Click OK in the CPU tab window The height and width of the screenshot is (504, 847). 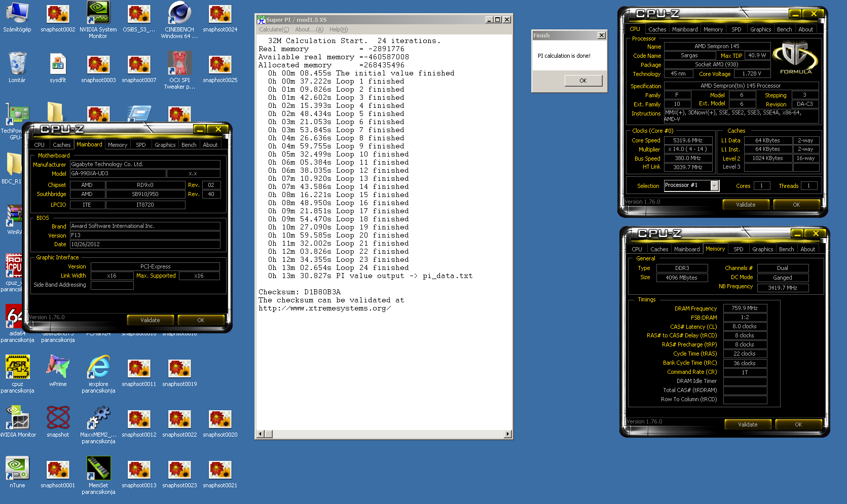(x=796, y=205)
